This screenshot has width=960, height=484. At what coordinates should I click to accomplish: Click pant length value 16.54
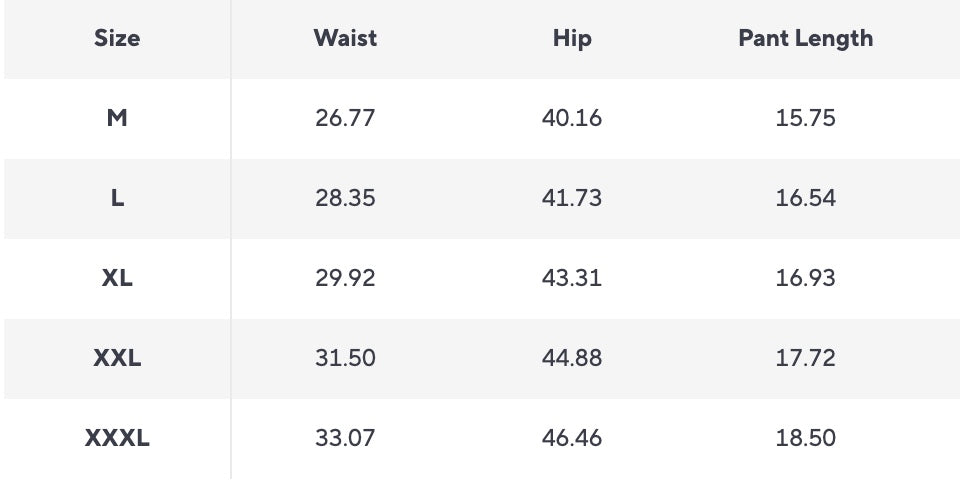click(x=805, y=198)
